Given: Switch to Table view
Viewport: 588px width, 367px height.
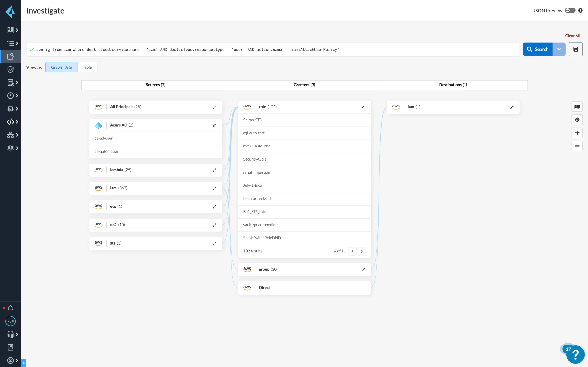Looking at the screenshot, I should pos(87,67).
